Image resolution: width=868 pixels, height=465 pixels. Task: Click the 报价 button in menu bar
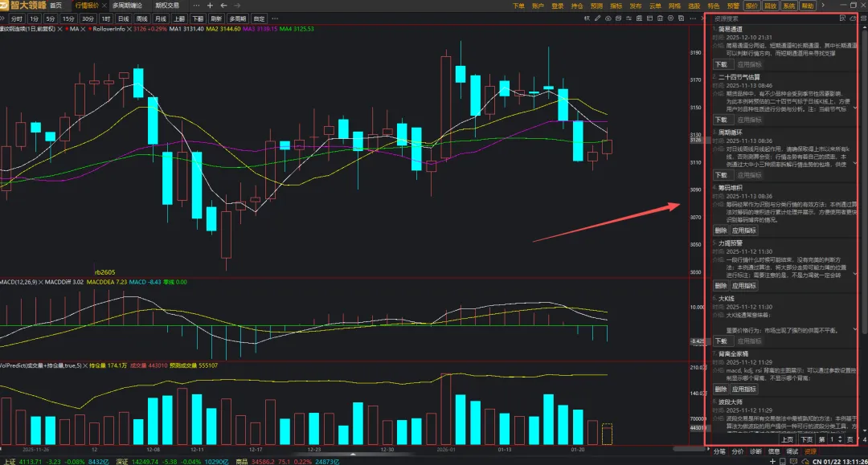pos(751,6)
